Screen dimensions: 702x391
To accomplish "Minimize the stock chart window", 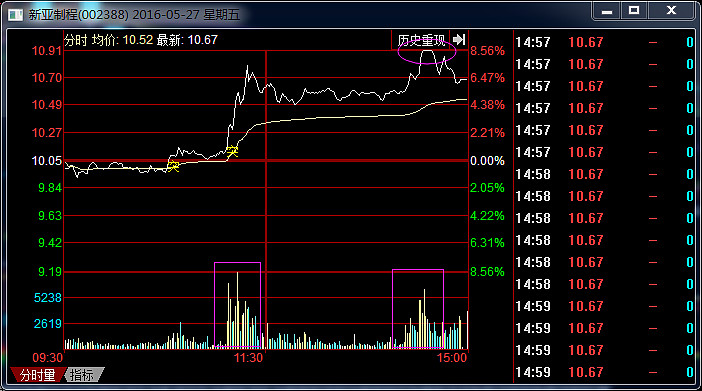I will (607, 11).
